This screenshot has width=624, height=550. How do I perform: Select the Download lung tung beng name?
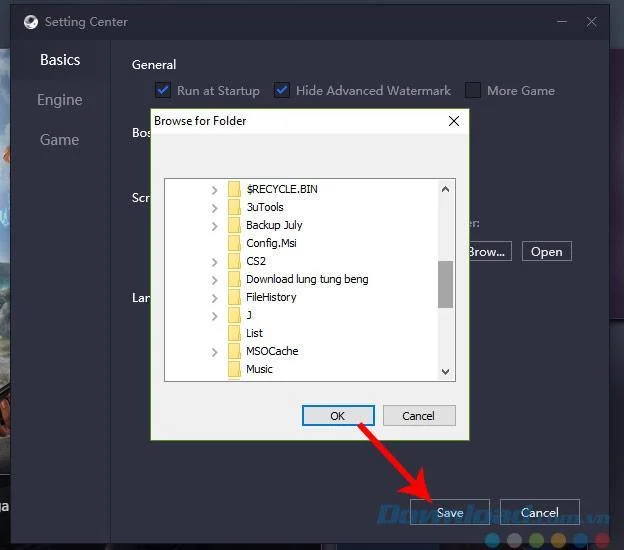(307, 279)
